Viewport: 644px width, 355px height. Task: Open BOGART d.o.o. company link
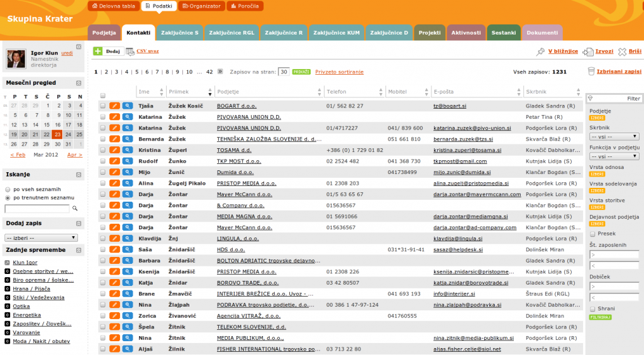(x=236, y=106)
